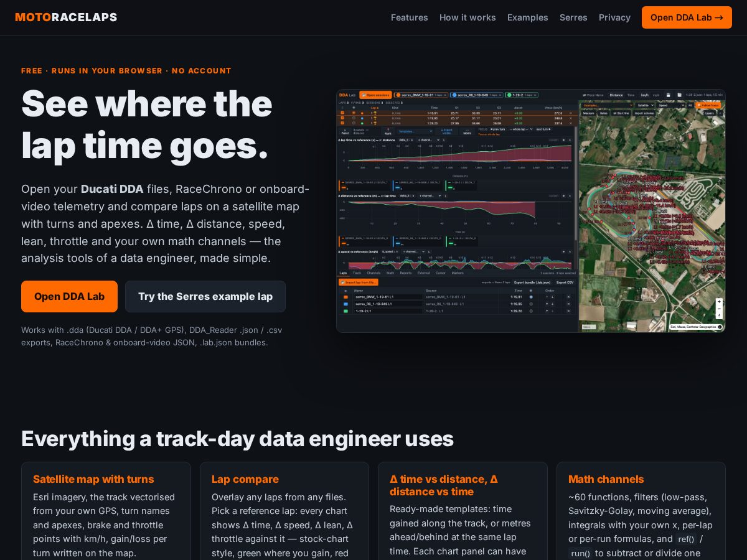747x560 pixels.
Task: Open the Features nav link
Action: pos(409,17)
